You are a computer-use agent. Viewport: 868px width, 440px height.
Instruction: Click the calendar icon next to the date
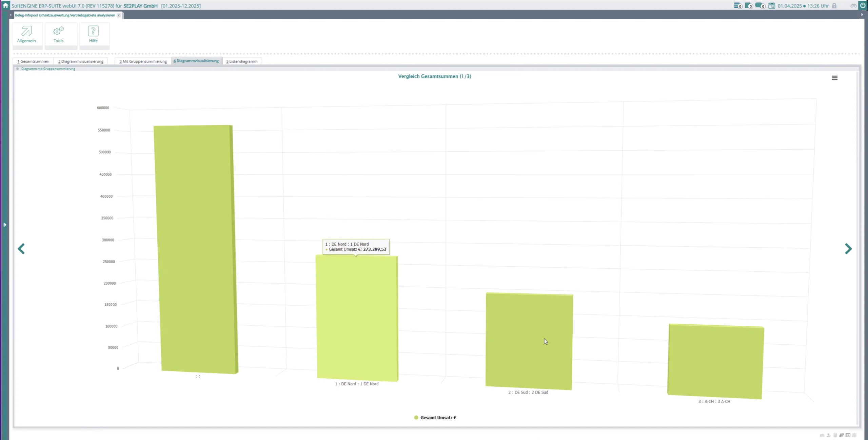771,6
